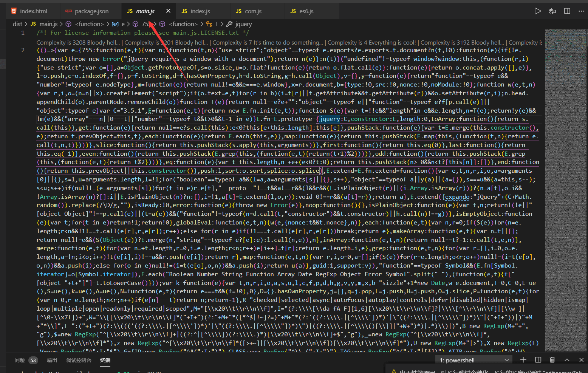Click the license comment on line 1
588x373 pixels.
point(143,33)
